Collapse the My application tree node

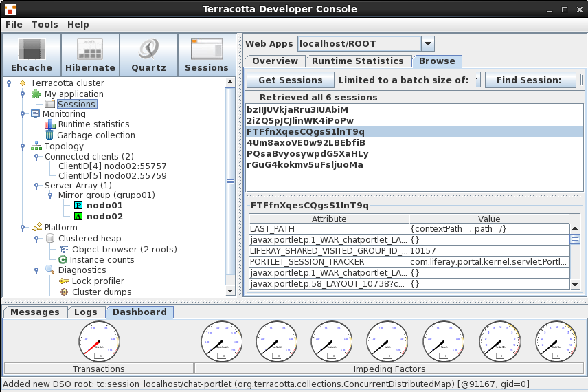(23, 94)
